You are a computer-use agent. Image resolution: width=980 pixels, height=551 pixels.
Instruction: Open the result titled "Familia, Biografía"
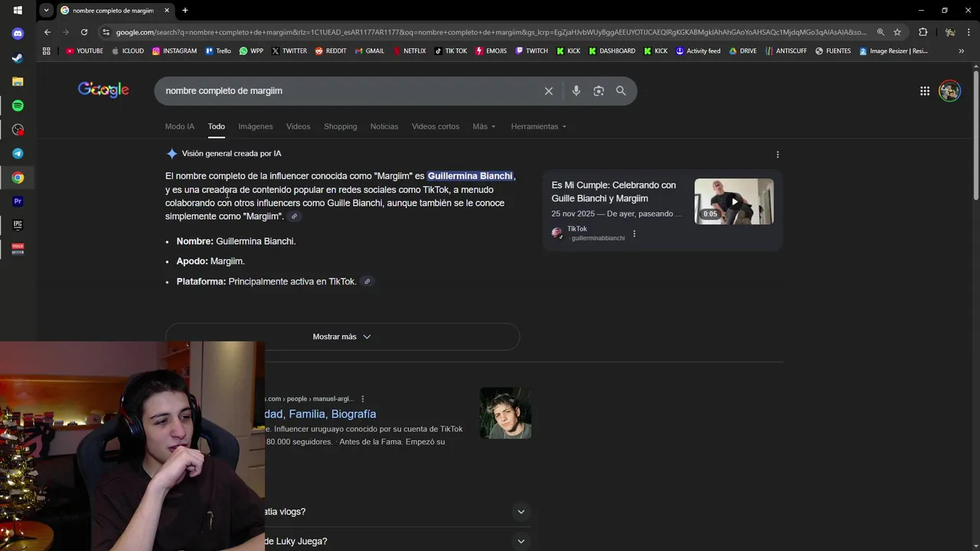click(x=320, y=414)
